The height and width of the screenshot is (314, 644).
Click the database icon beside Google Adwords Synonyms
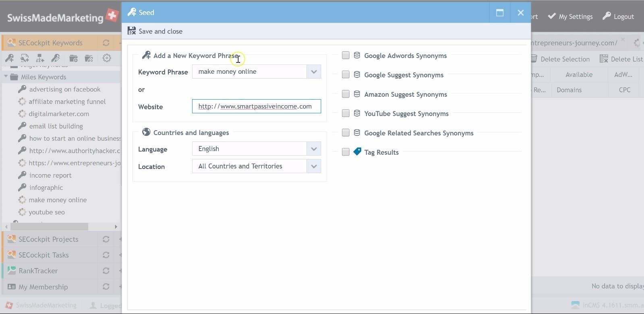pyautogui.click(x=357, y=55)
